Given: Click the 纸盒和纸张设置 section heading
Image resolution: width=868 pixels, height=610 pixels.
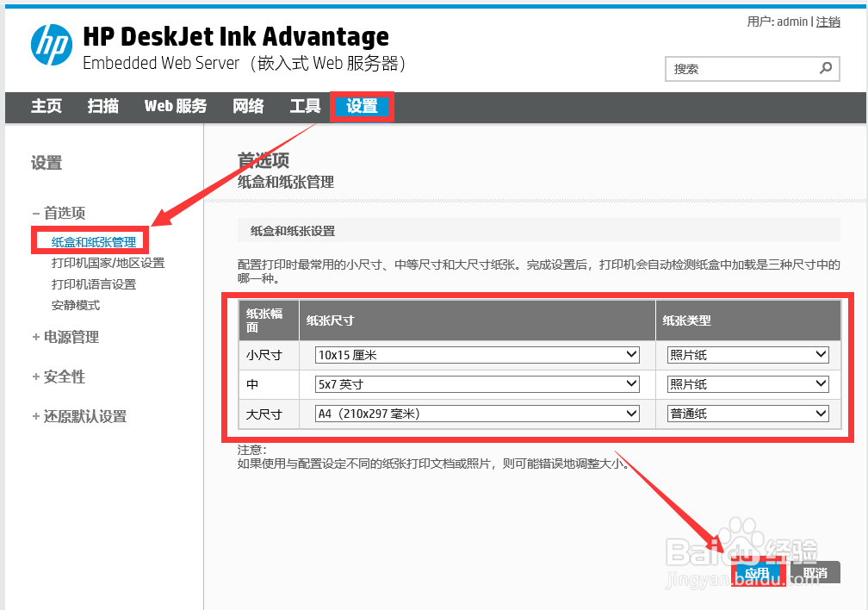Looking at the screenshot, I should tap(293, 231).
